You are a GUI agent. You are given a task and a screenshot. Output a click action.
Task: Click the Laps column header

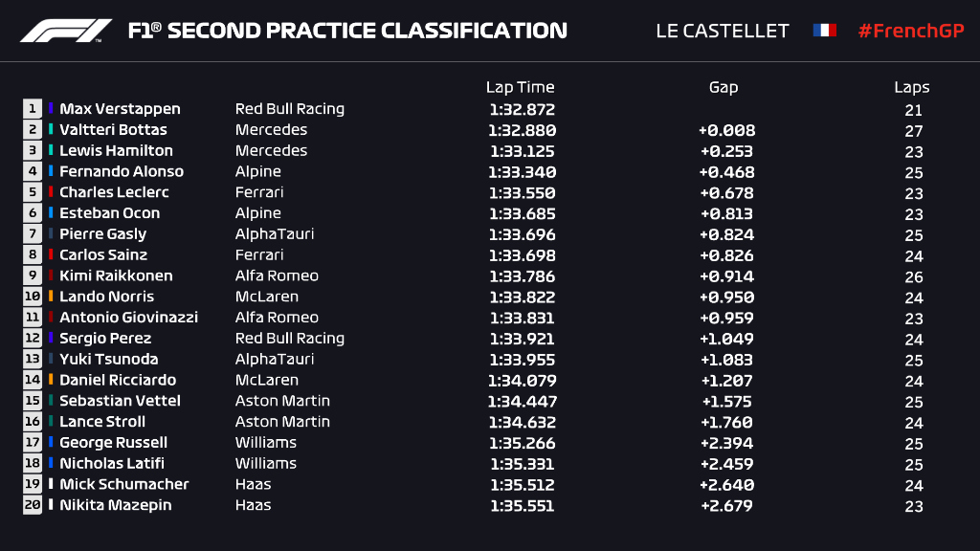coord(912,87)
